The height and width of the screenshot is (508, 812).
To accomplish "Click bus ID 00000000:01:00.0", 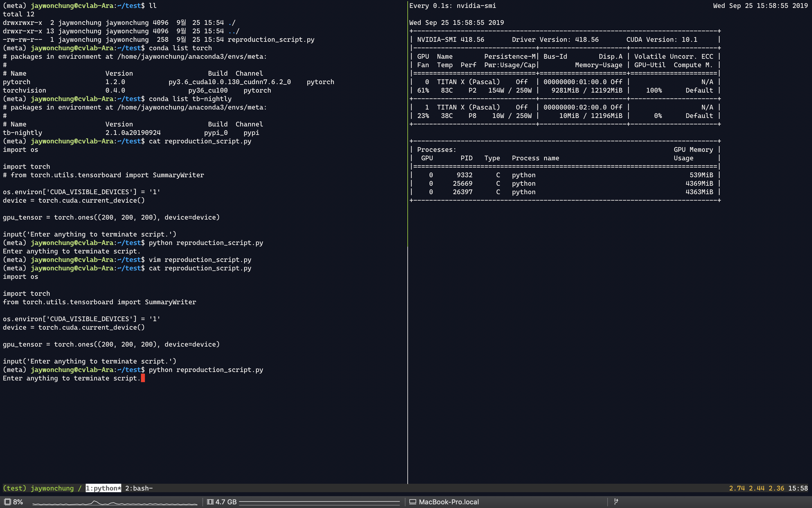I will pos(575,82).
